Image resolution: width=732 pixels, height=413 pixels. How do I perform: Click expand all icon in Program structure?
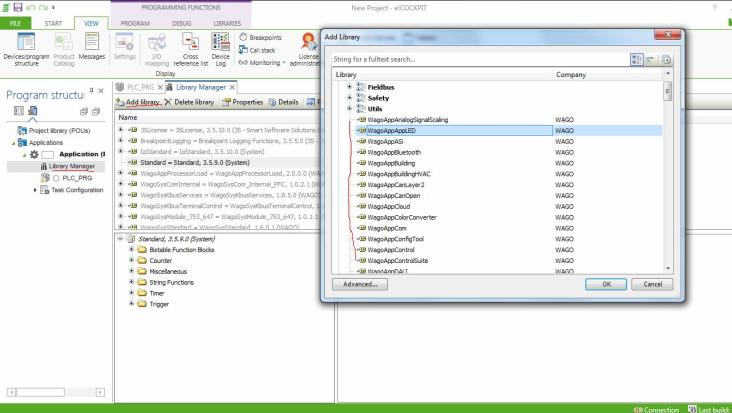point(84,112)
